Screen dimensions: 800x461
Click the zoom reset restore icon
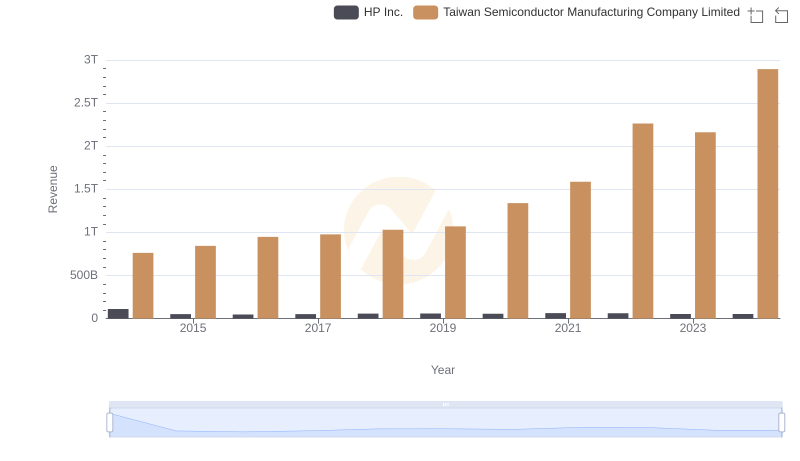(x=781, y=15)
